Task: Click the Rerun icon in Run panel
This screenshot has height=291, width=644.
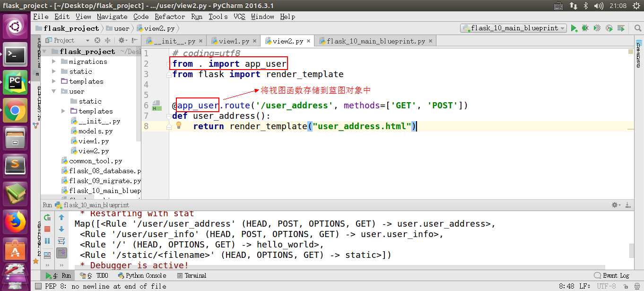Action: pos(47,218)
